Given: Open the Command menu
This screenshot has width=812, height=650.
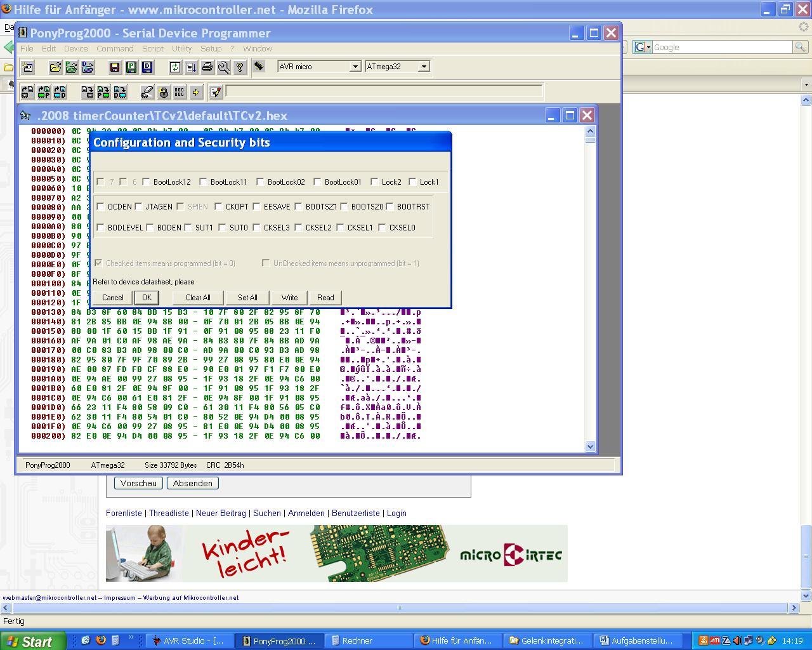Looking at the screenshot, I should (115, 48).
